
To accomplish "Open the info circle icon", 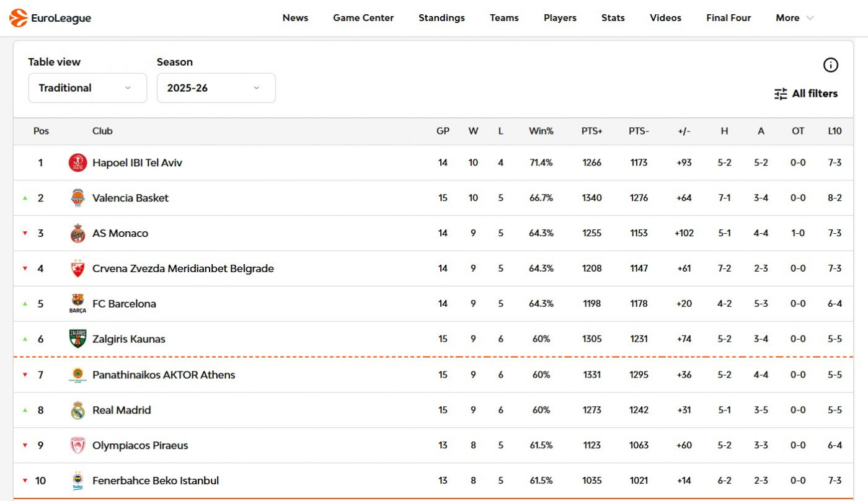I will pyautogui.click(x=830, y=65).
